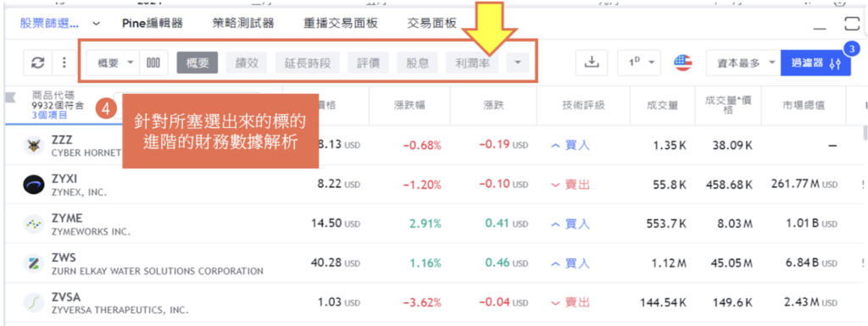
Task: Click the 賣出 rating in ZVSA row
Action: 570,302
